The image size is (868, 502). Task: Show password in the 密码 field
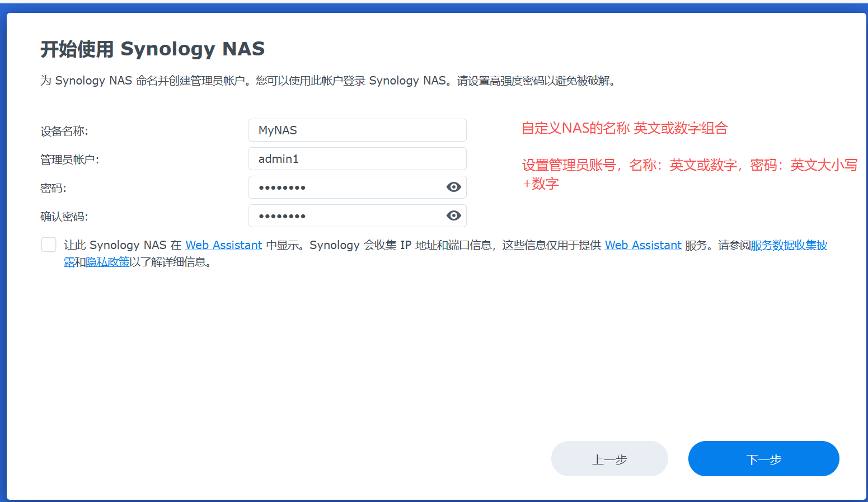[x=454, y=187]
